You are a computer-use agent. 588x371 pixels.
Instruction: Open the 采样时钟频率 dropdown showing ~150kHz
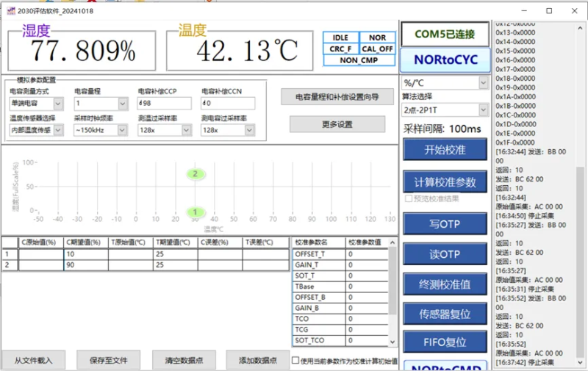pos(122,130)
